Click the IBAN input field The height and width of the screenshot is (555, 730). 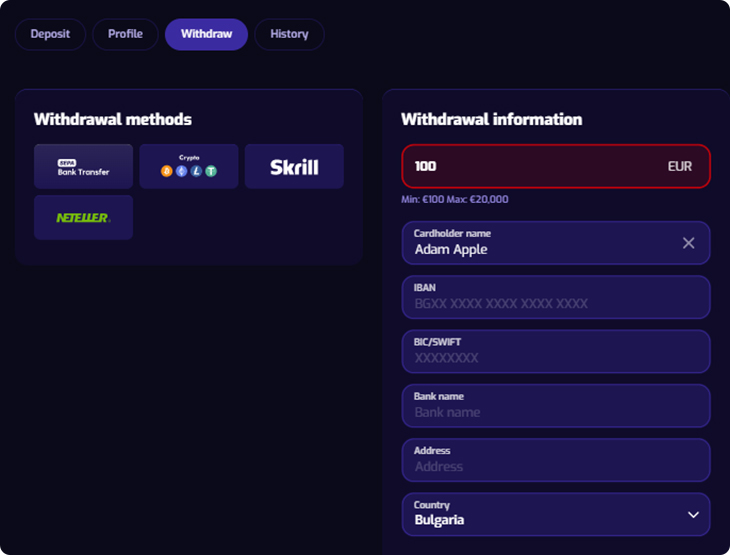point(556,297)
